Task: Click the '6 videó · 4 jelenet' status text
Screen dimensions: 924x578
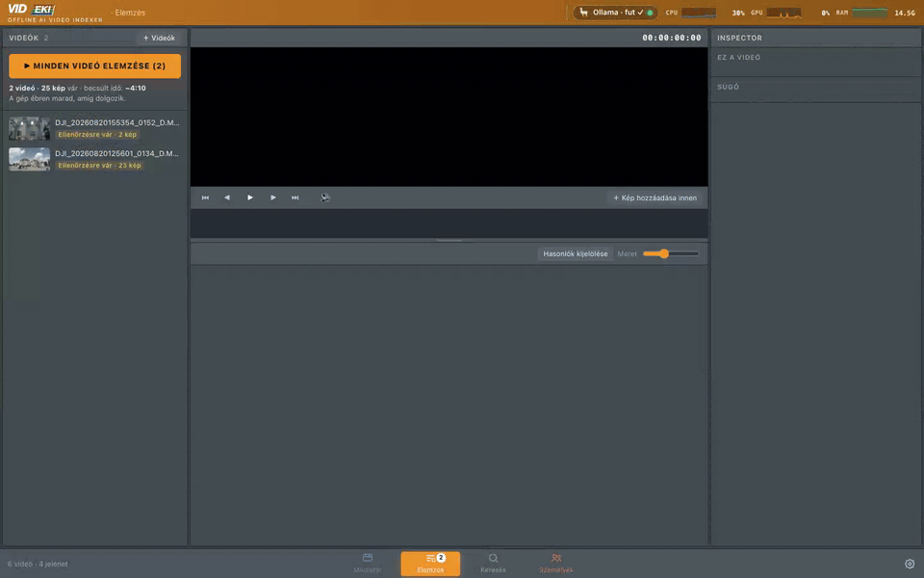Action: [38, 564]
